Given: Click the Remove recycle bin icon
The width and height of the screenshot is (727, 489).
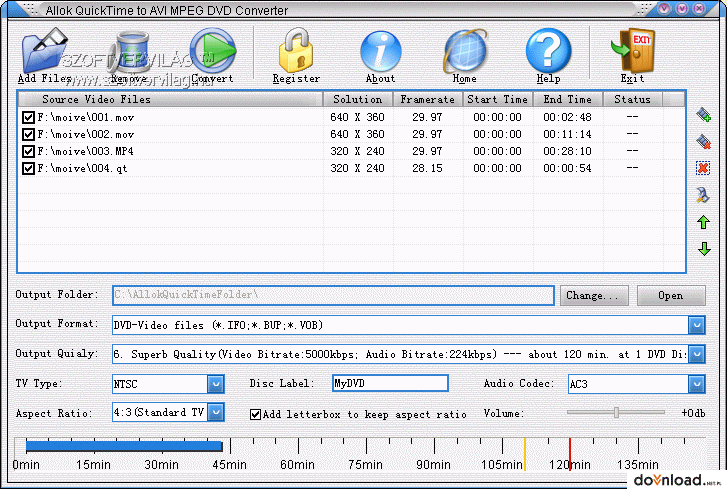Looking at the screenshot, I should [132, 52].
